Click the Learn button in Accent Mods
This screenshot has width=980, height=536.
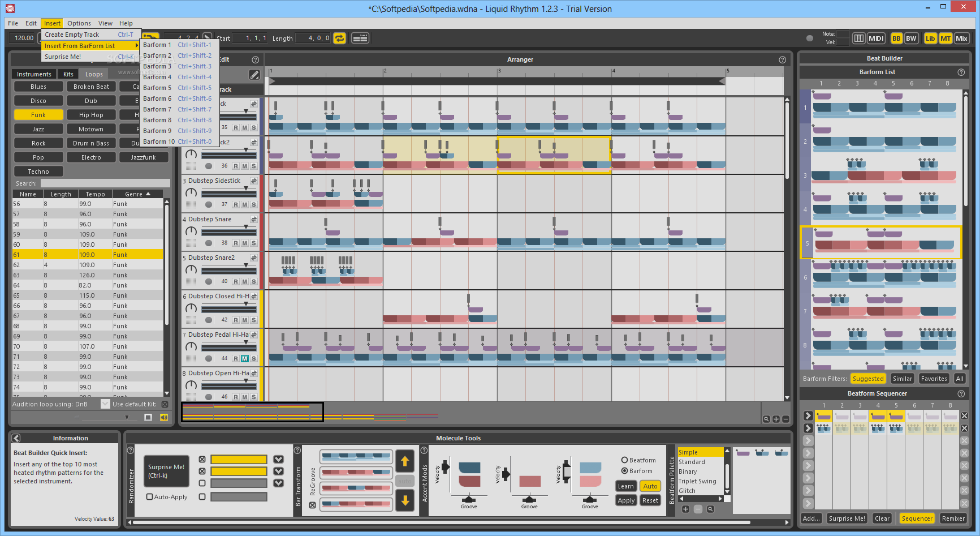[625, 486]
